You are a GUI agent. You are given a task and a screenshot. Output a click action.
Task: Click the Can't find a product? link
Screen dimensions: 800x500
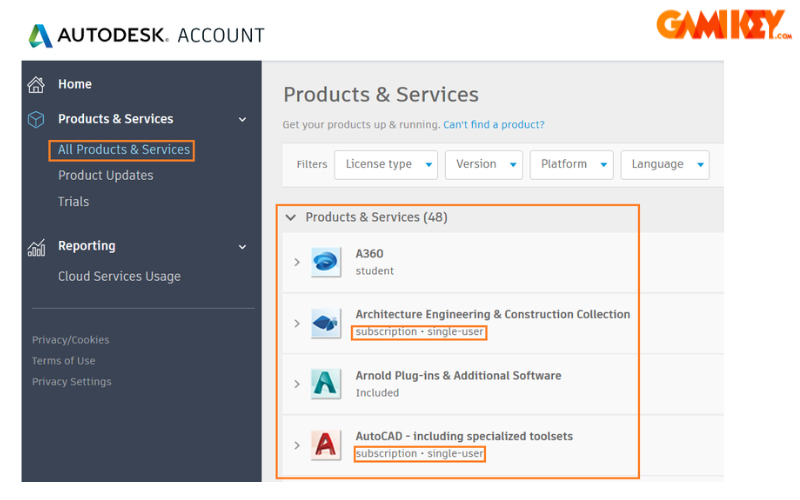[x=494, y=125]
